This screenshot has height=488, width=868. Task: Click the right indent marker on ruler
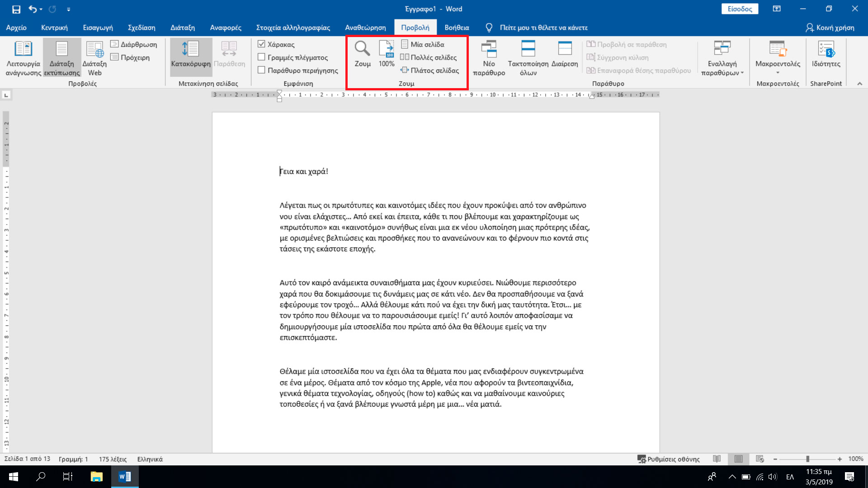[592, 96]
